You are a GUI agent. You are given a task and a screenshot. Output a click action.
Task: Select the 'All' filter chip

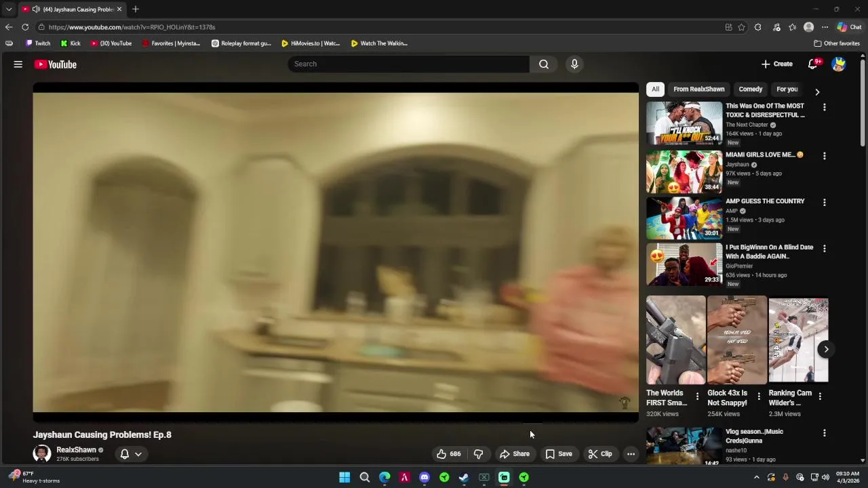[655, 89]
